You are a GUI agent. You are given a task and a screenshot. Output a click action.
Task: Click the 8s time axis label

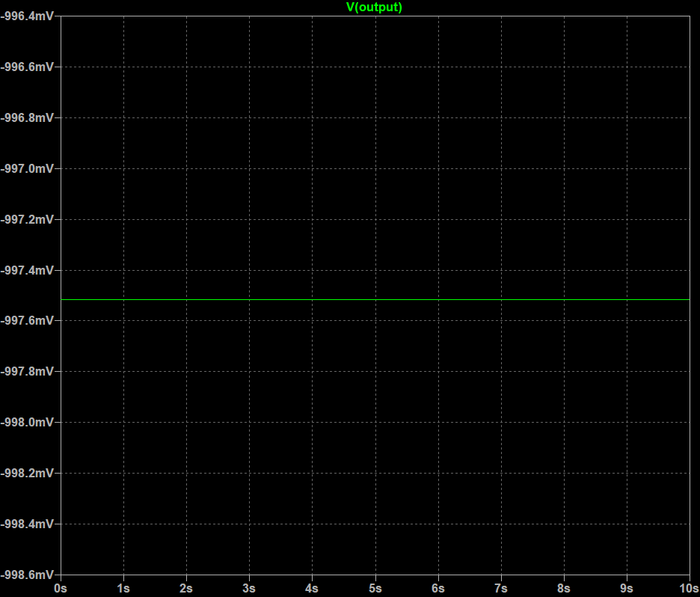[564, 587]
